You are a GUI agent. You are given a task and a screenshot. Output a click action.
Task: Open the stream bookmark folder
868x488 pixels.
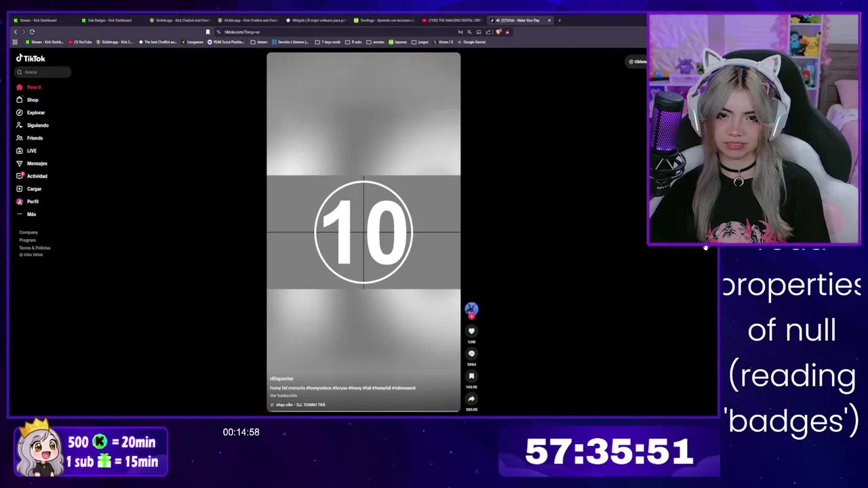[259, 42]
